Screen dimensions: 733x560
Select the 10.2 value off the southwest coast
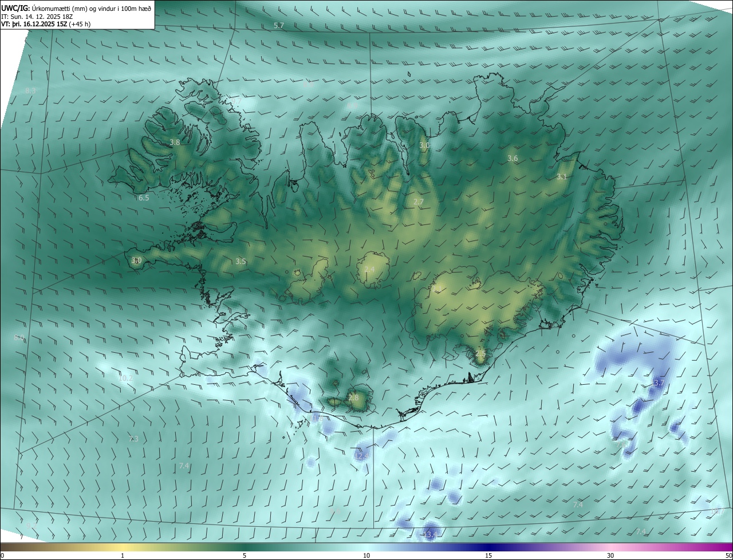[x=125, y=378]
